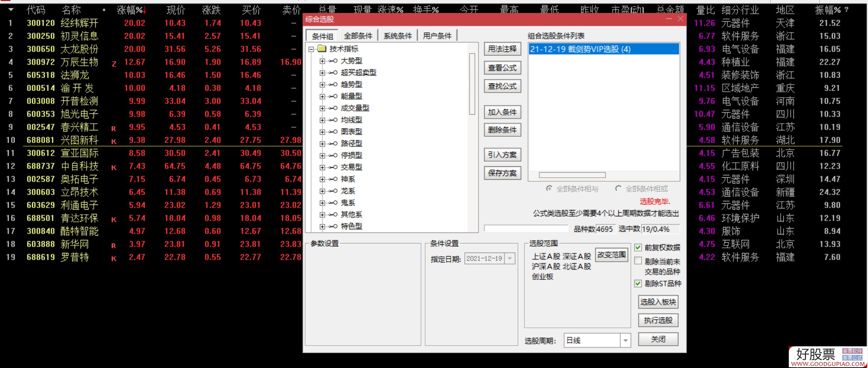Switch to the 用户条件 tab
Viewport: 868px width, 368px height.
pyautogui.click(x=437, y=36)
